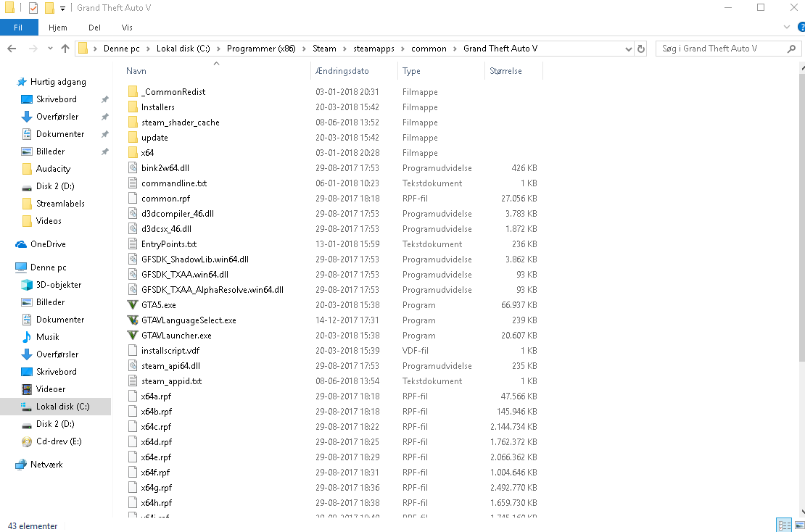Screen dimensions: 805x532
Task: Click the Properties quick access toolbar icon
Action: click(x=33, y=8)
